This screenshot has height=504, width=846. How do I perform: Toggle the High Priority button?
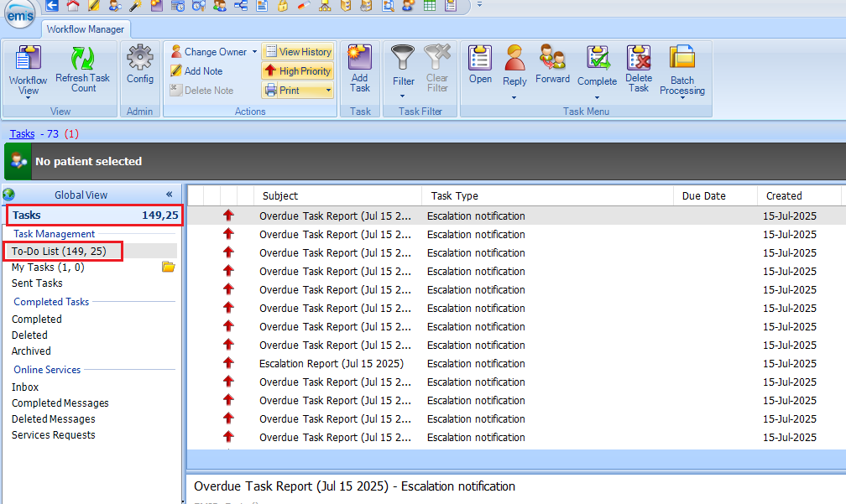pos(297,71)
